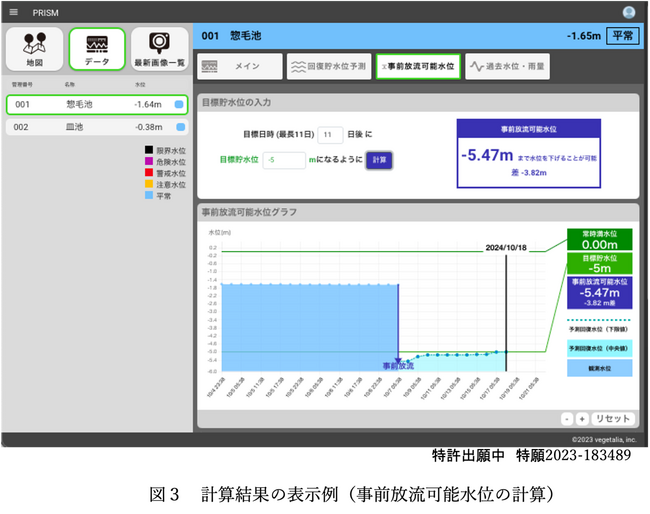Select pond 002 皿池 in list
Image resolution: width=650 pixels, height=514 pixels.
click(x=97, y=127)
